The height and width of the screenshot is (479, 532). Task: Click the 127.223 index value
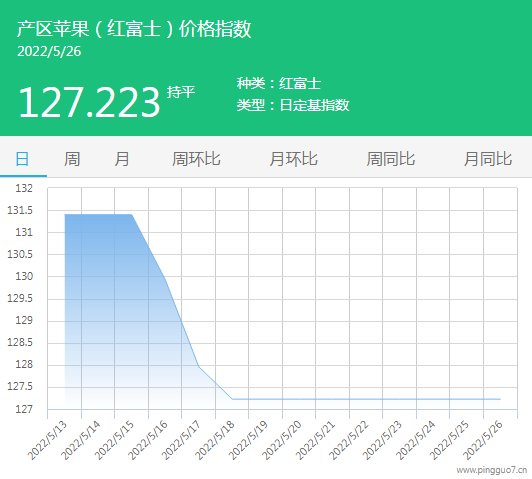(x=89, y=102)
